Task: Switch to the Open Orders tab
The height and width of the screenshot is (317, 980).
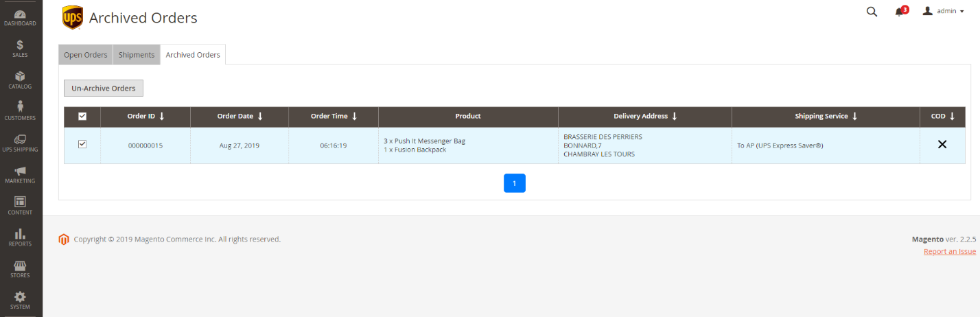Action: pos(86,55)
